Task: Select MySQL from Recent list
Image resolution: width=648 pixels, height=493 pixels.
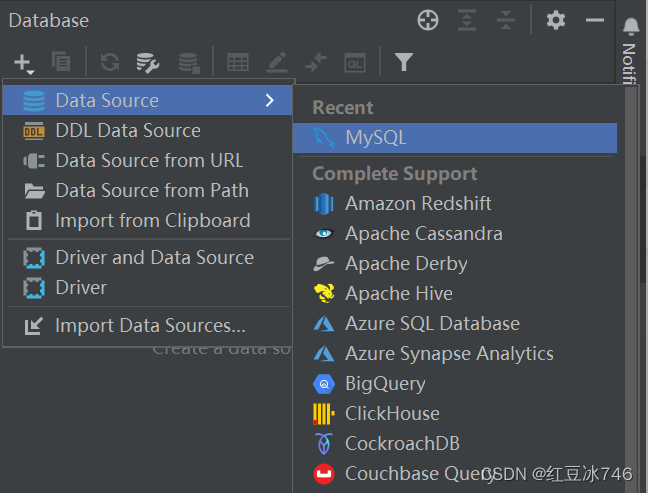Action: point(455,138)
